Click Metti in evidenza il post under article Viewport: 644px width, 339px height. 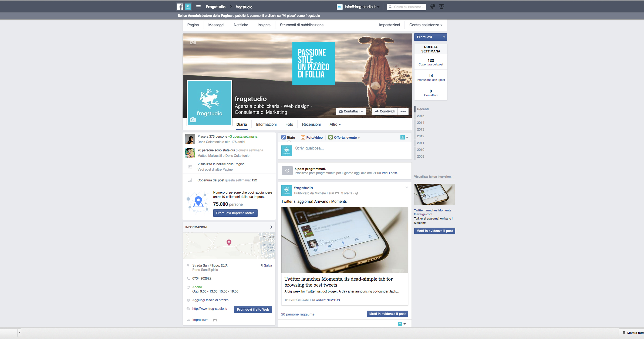click(387, 314)
